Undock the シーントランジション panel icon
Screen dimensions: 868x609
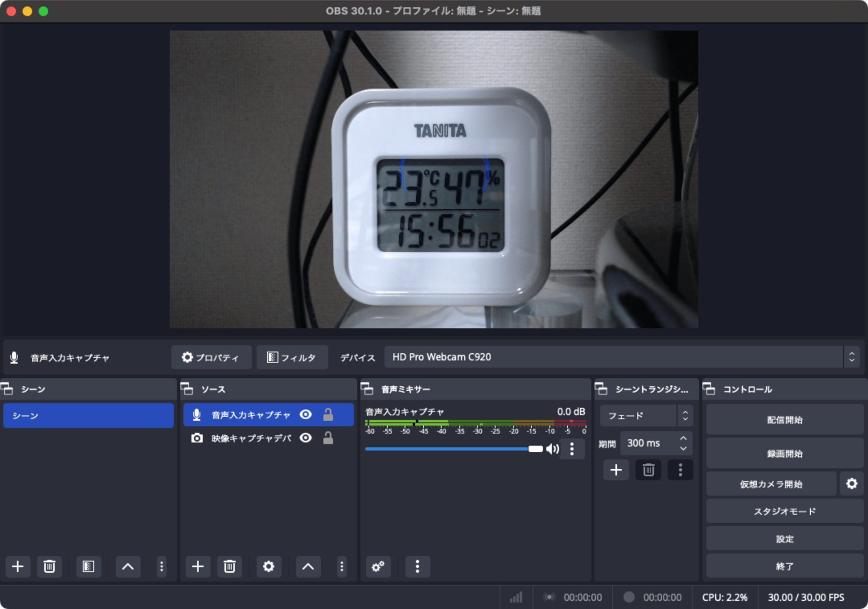602,389
